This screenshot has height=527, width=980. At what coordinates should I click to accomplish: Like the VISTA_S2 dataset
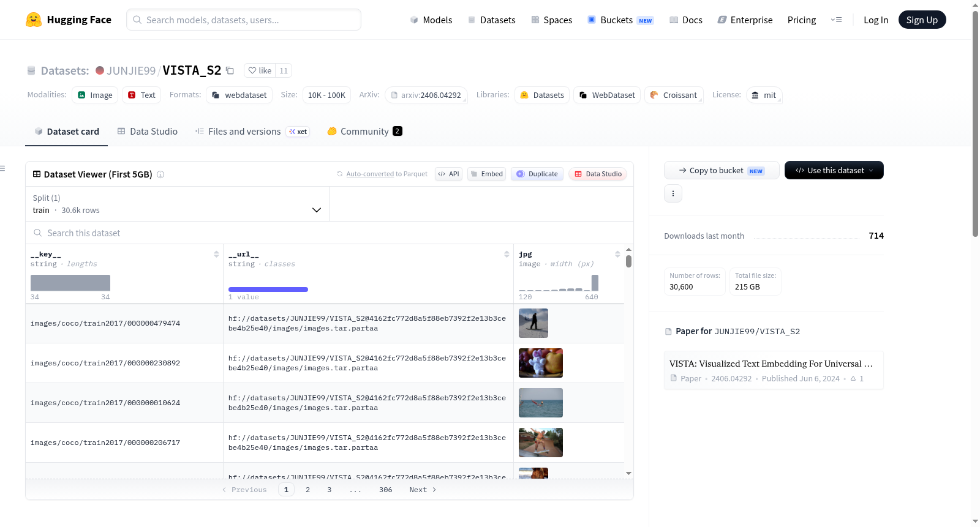coord(260,70)
